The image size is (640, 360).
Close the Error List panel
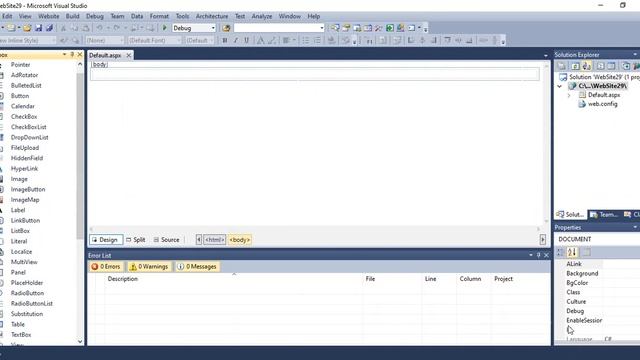pyautogui.click(x=547, y=255)
